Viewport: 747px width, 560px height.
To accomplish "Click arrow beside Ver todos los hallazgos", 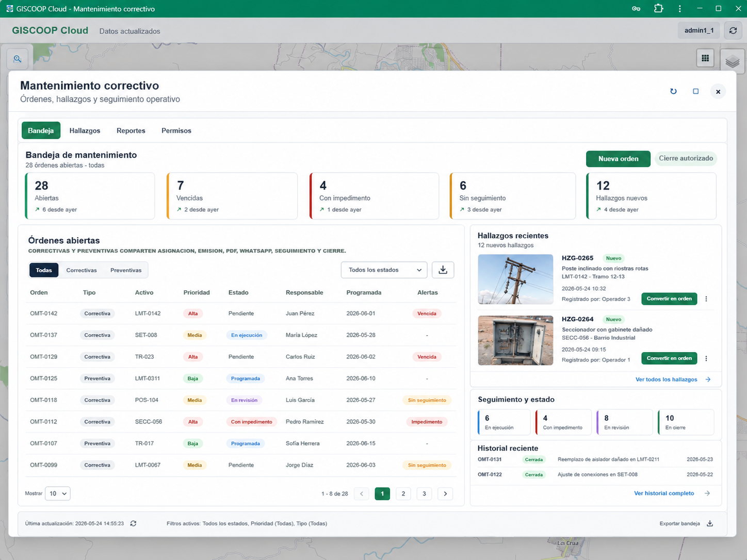I will pyautogui.click(x=708, y=380).
